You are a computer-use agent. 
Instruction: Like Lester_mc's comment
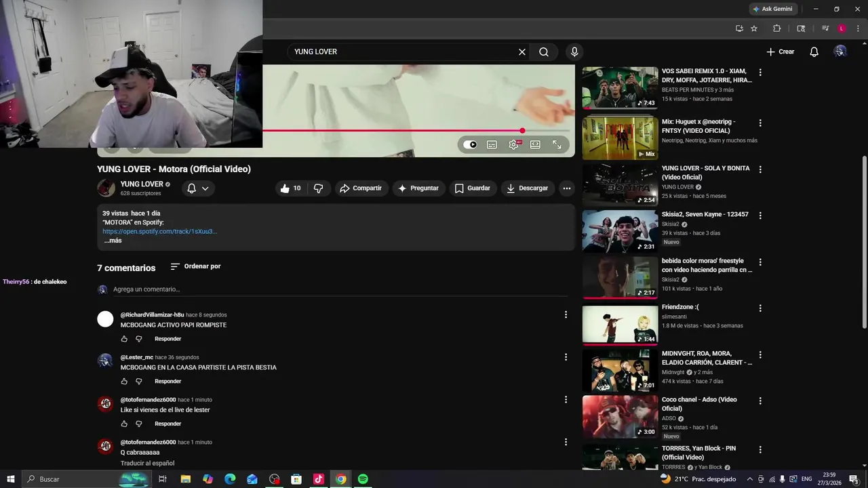click(124, 382)
